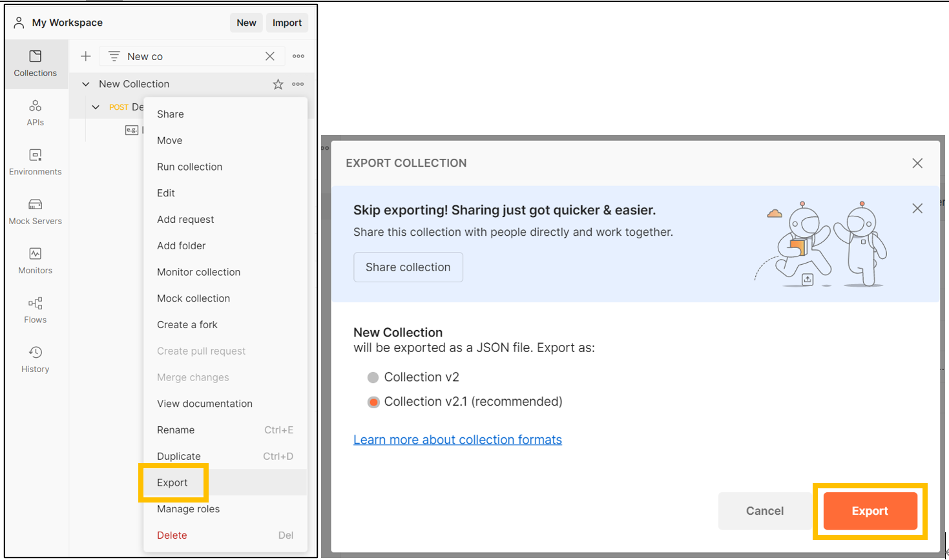Click the plus icon to create collection
The height and width of the screenshot is (560, 949).
[85, 56]
